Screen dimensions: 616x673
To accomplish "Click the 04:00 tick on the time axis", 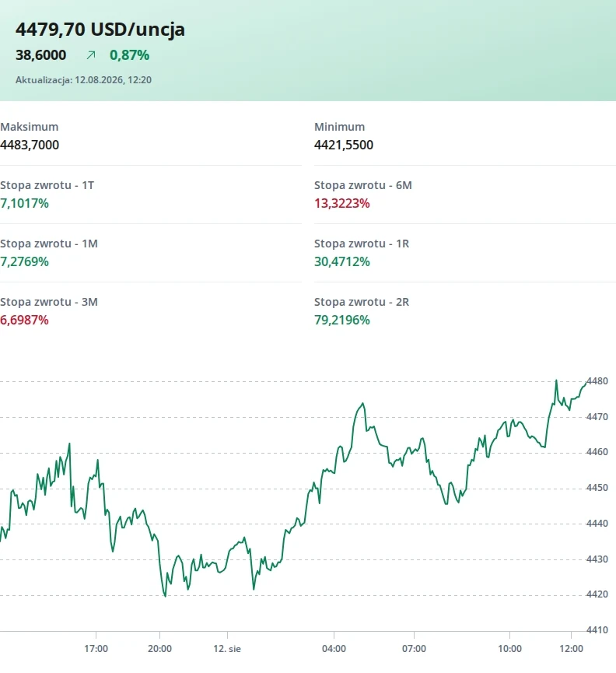I will click(334, 649).
